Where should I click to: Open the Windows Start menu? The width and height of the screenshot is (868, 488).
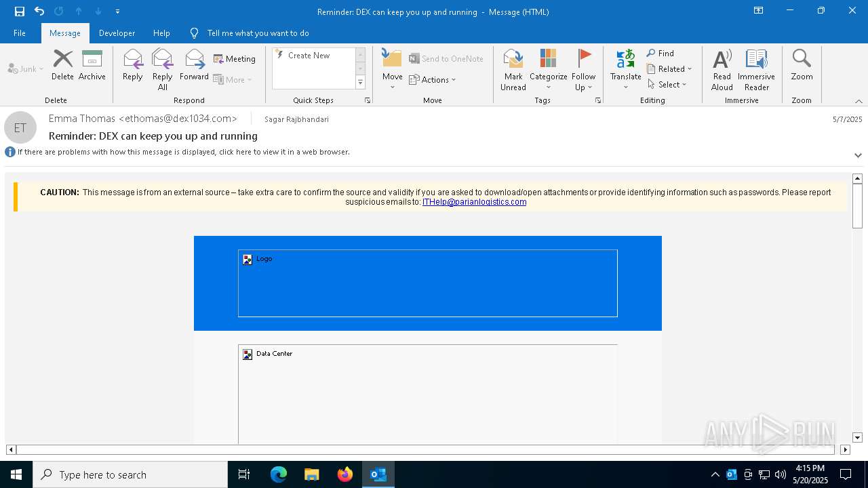click(x=16, y=474)
